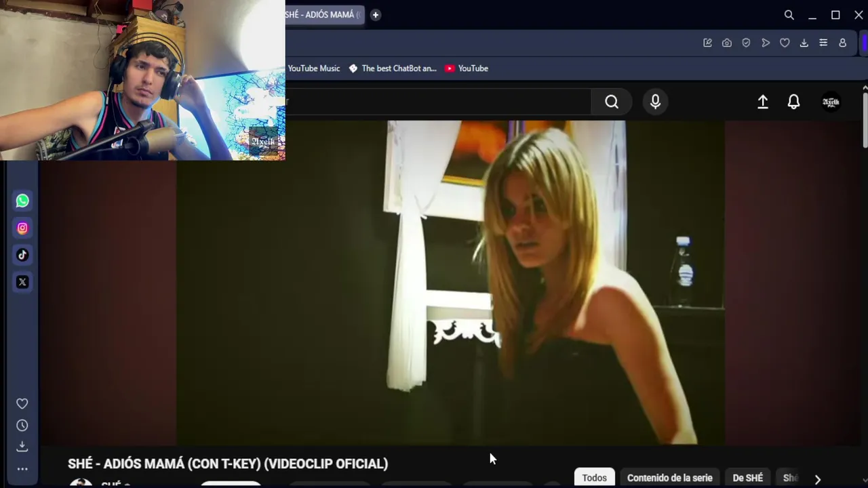Open Instagram in the Opera sidebar
The image size is (868, 488).
(x=22, y=228)
